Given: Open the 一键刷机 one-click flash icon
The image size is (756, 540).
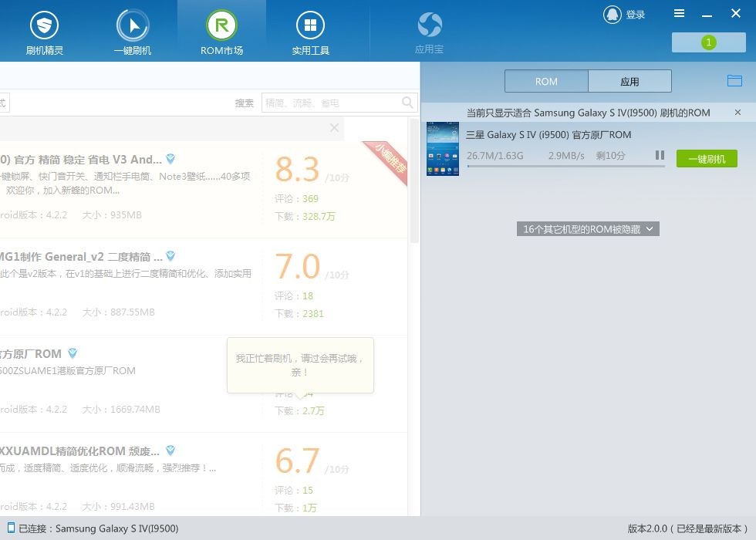Looking at the screenshot, I should pyautogui.click(x=133, y=27).
